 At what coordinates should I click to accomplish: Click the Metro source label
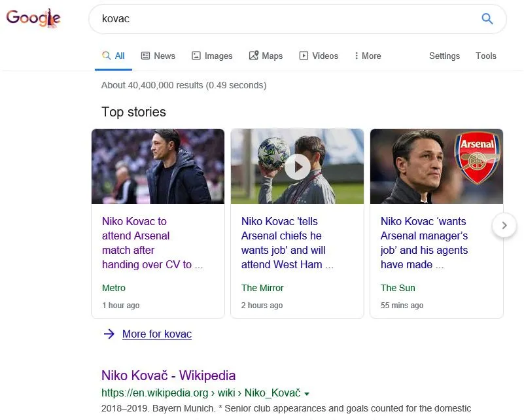[x=114, y=288]
